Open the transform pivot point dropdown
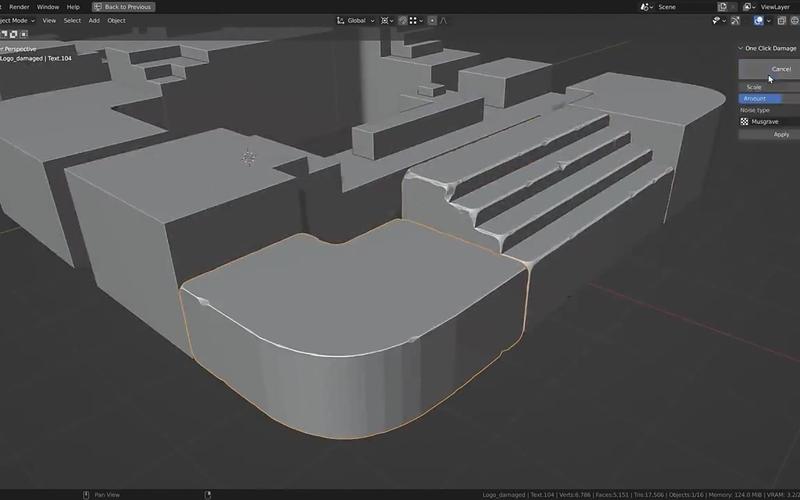 [387, 20]
